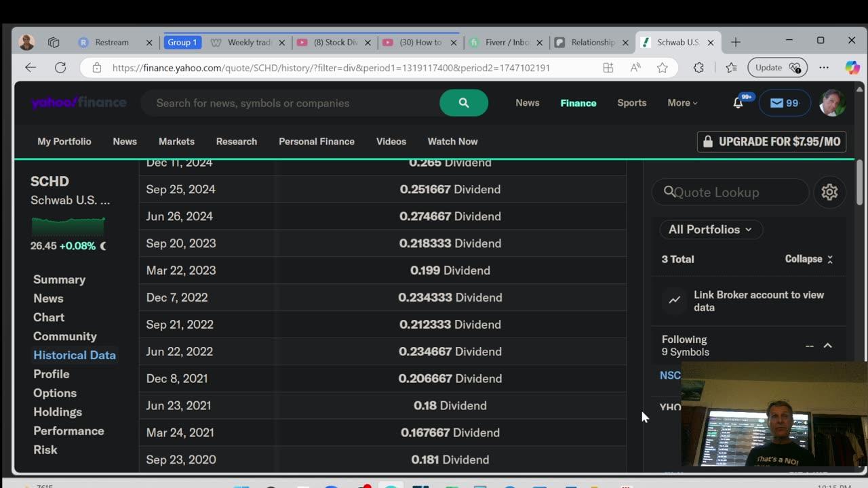This screenshot has width=868, height=488.
Task: Expand the More dropdown menu
Action: click(x=682, y=103)
